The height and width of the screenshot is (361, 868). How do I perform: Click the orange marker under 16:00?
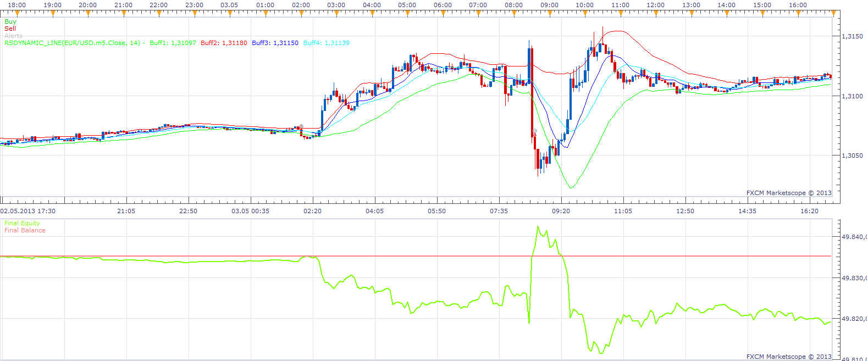click(798, 13)
